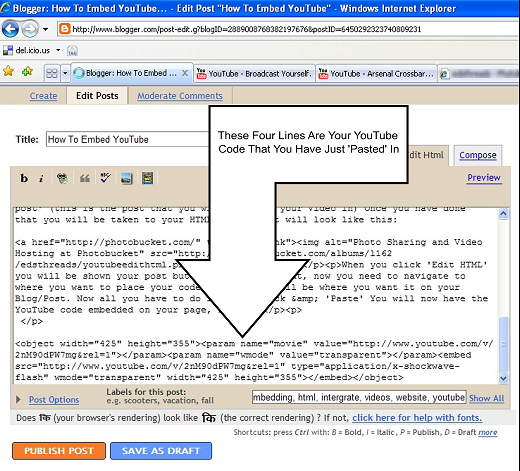Click the more shortcuts link
The image size is (520, 471).
click(488, 432)
